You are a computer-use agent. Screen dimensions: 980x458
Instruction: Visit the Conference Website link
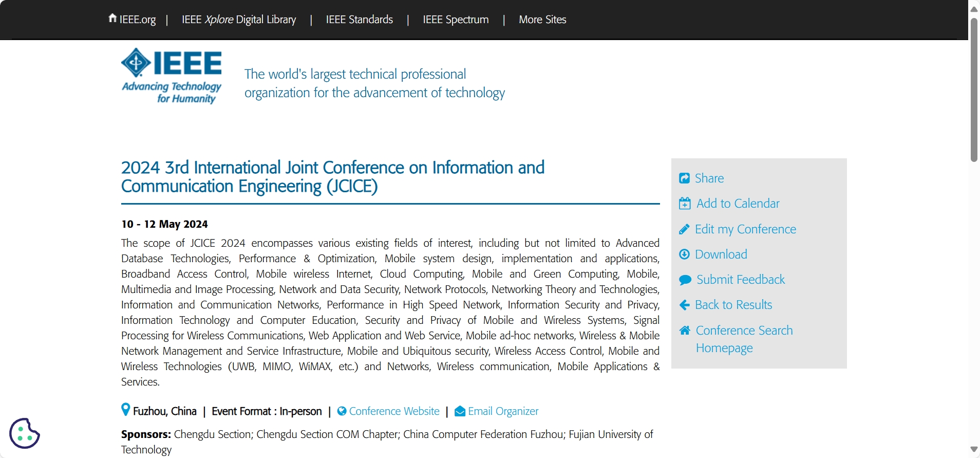coord(394,411)
